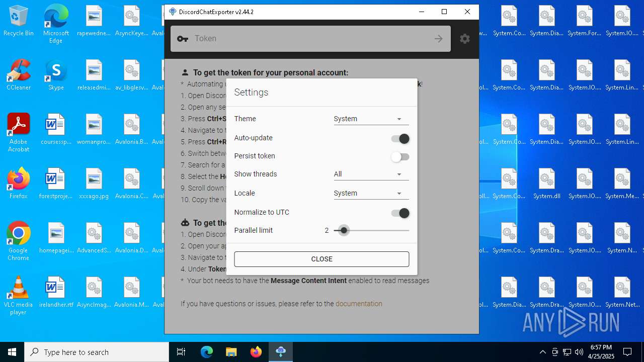Select the womanpro... image file icon
Image resolution: width=644 pixels, height=362 pixels.
(x=94, y=129)
